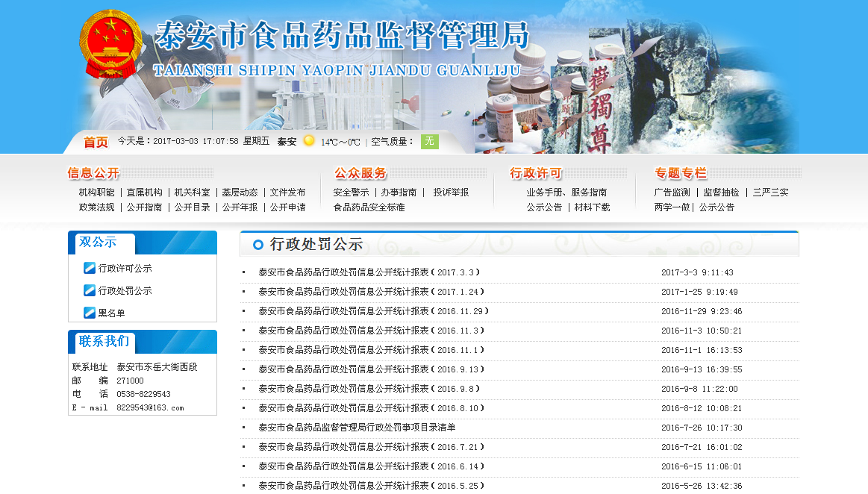The image size is (868, 494).
Task: Open the 行政处罚信息公开统计报表（2017.3.3）link
Action: tap(369, 272)
